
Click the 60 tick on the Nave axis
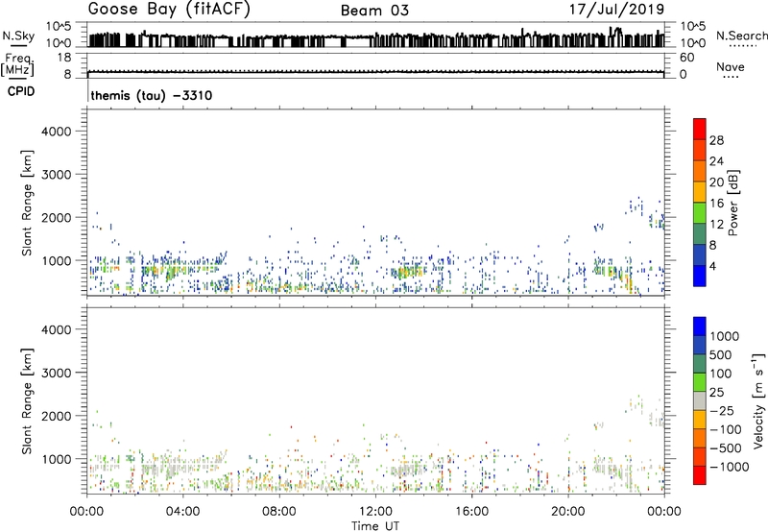point(686,58)
